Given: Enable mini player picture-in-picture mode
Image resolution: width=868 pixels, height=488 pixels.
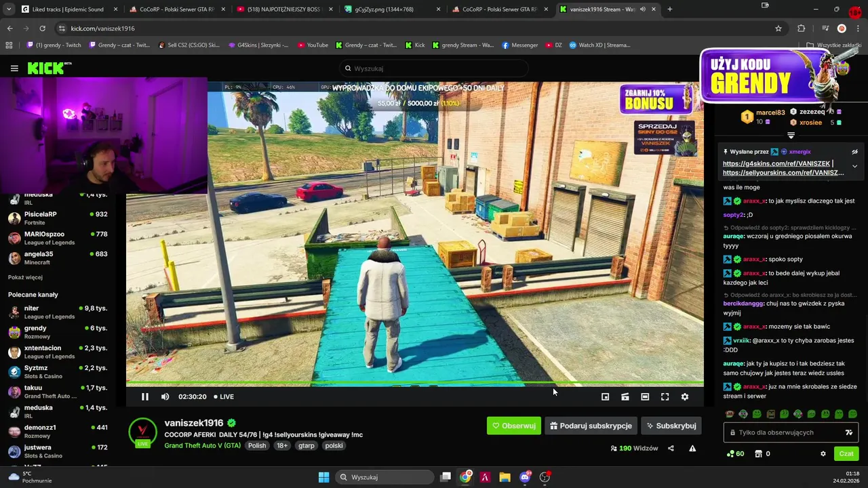Looking at the screenshot, I should pyautogui.click(x=605, y=396).
